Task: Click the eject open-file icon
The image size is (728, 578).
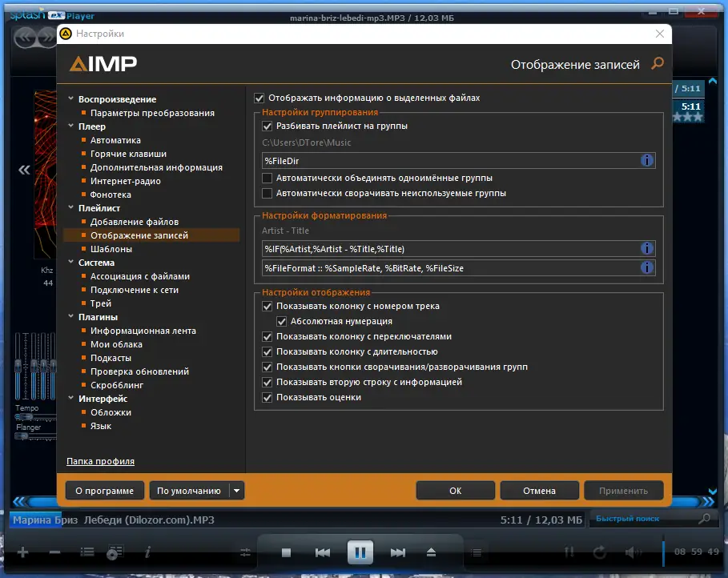Action: (x=432, y=552)
